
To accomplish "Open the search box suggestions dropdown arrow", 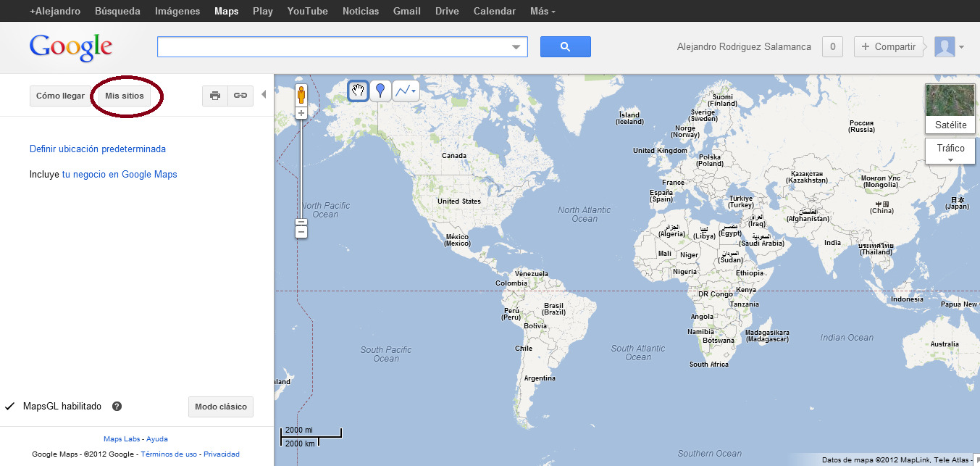I will (x=516, y=46).
